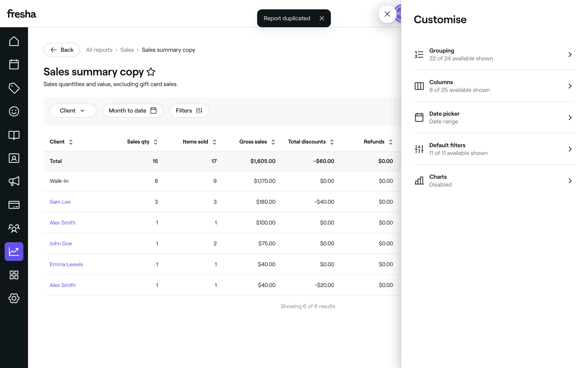Screen dimensions: 588x368
Task: Favourite the report with the star icon
Action: click(x=151, y=72)
